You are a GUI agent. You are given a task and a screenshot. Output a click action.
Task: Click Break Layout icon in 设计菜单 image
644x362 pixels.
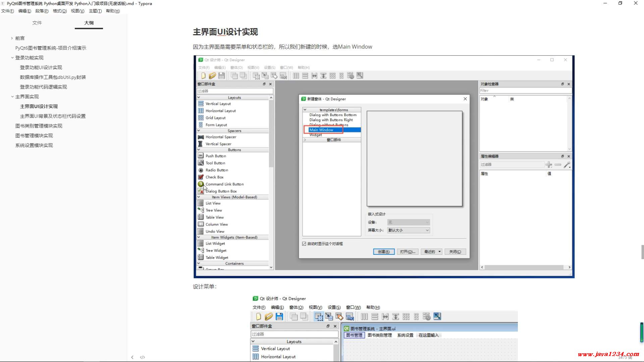click(427, 316)
